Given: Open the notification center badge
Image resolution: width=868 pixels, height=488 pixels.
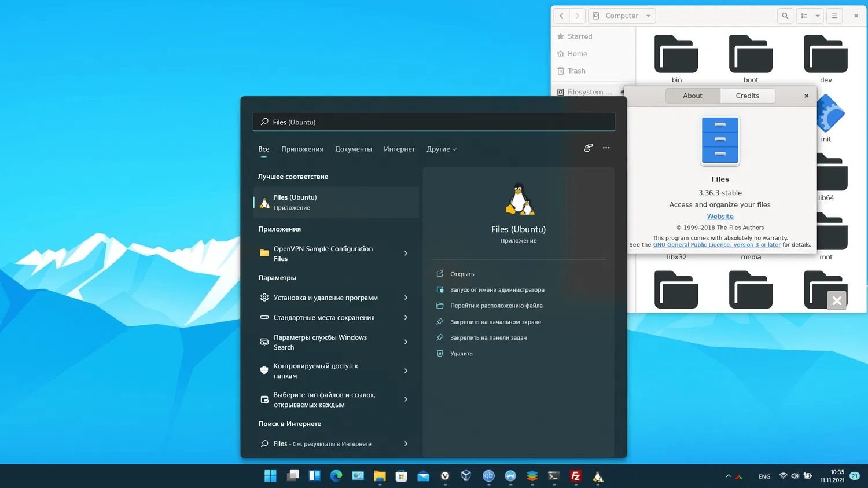Looking at the screenshot, I should click(855, 476).
